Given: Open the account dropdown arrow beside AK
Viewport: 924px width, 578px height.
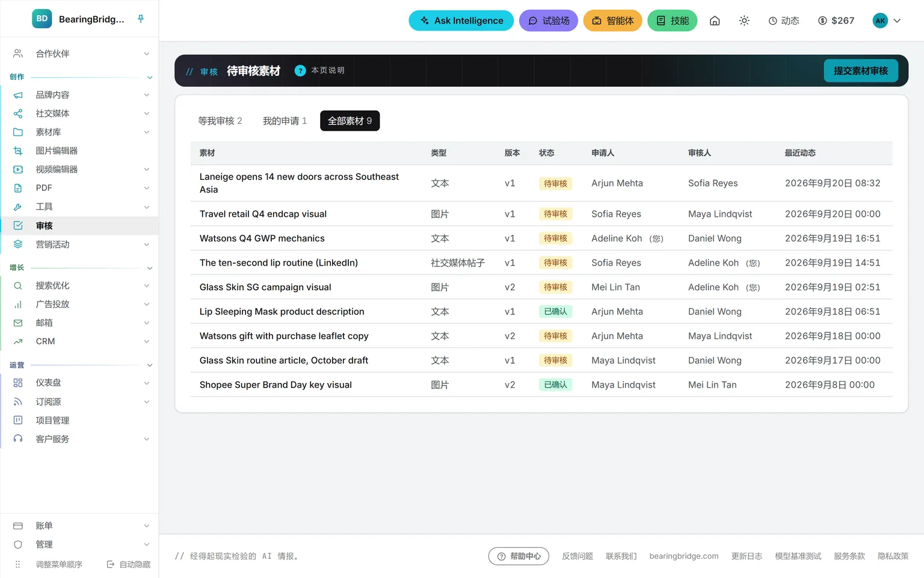Looking at the screenshot, I should [x=897, y=20].
